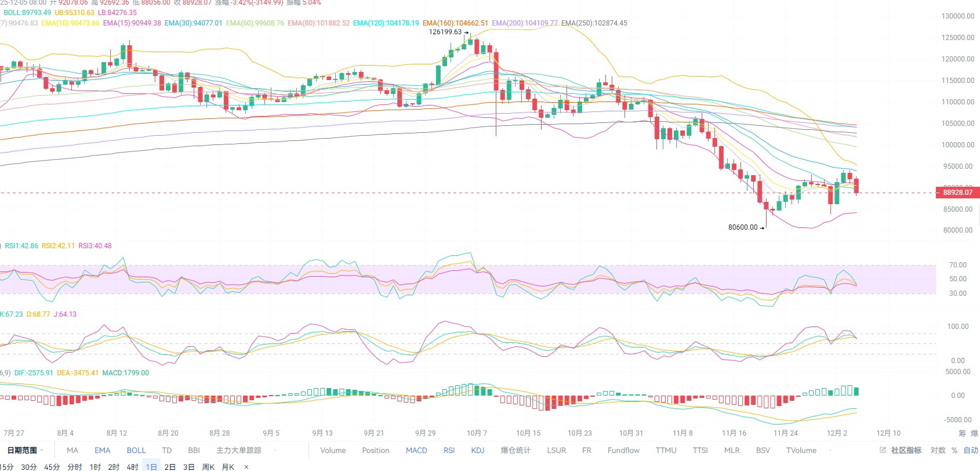Click the 88928.07 current price label
The height and width of the screenshot is (471, 980).
957,193
